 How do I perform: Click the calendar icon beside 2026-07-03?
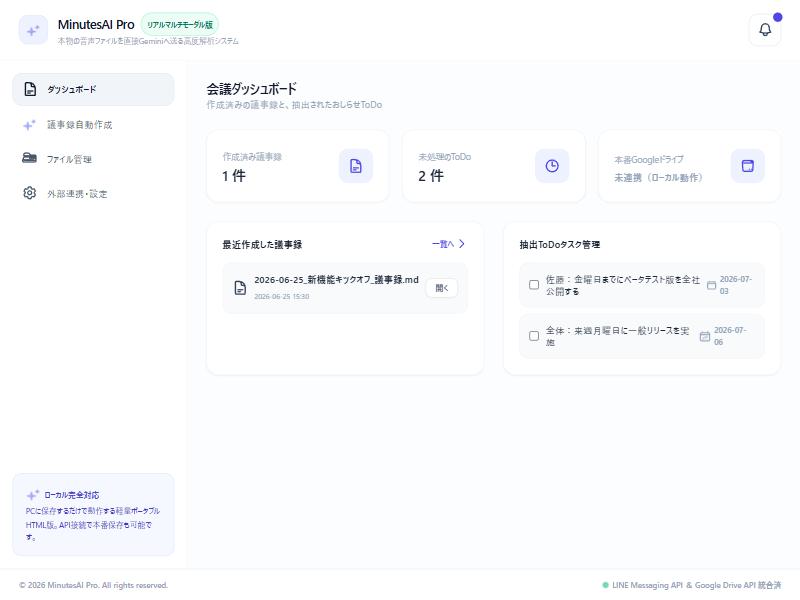pyautogui.click(x=711, y=285)
